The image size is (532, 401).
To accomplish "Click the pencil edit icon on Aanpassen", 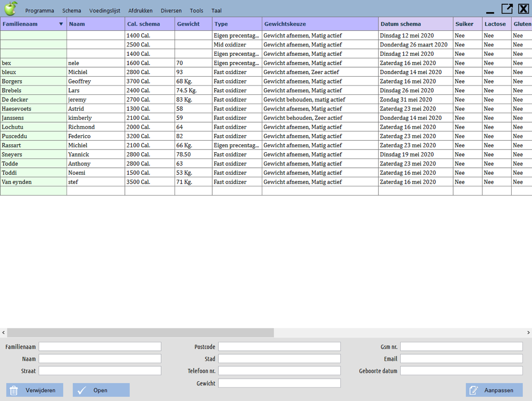I will point(474,390).
